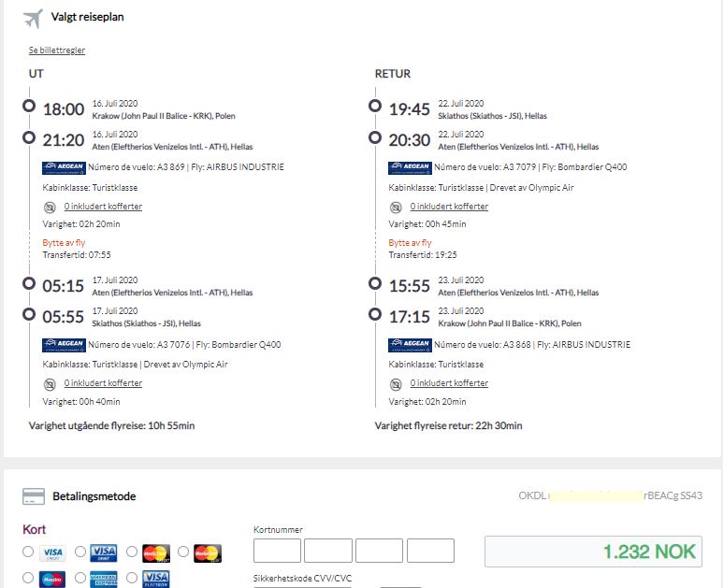
Task: Click the Aegean logo beside flight A3 868
Action: coord(410,345)
